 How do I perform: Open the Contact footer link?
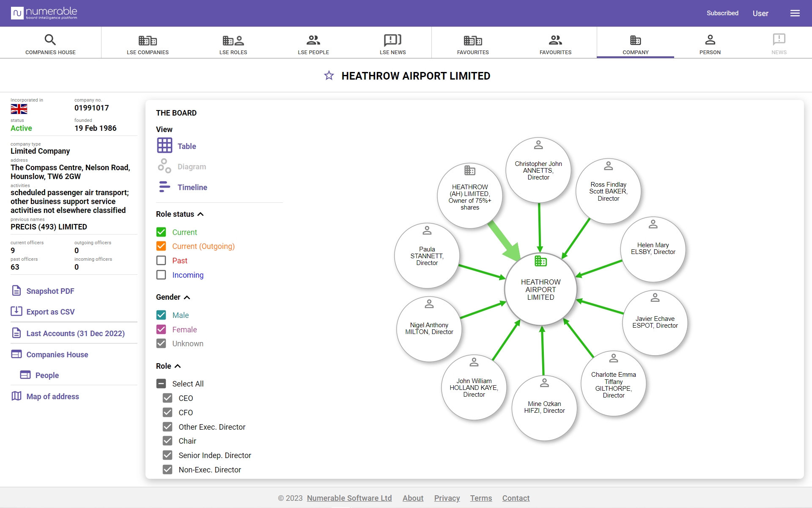516,498
